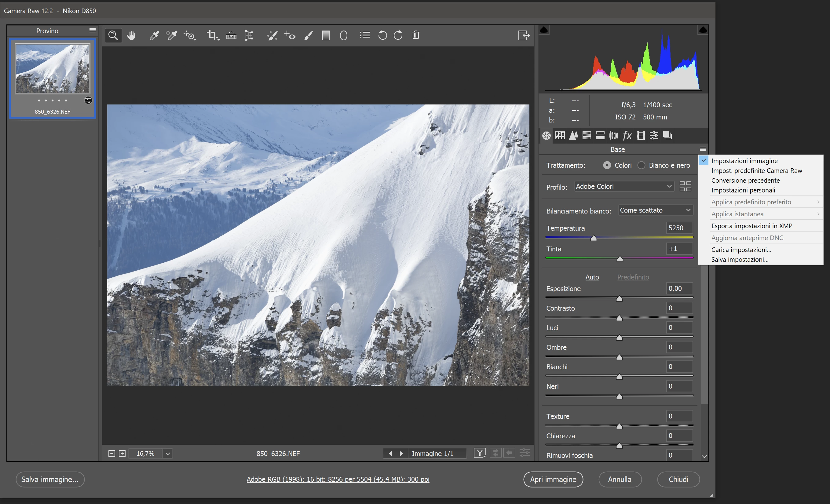Open the profile browser grid icon
Viewport: 830px width, 504px height.
[685, 186]
